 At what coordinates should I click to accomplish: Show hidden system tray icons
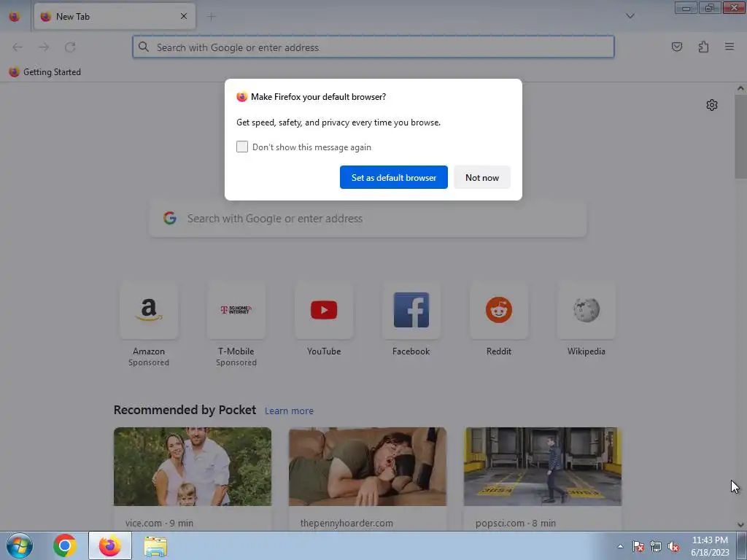620,546
